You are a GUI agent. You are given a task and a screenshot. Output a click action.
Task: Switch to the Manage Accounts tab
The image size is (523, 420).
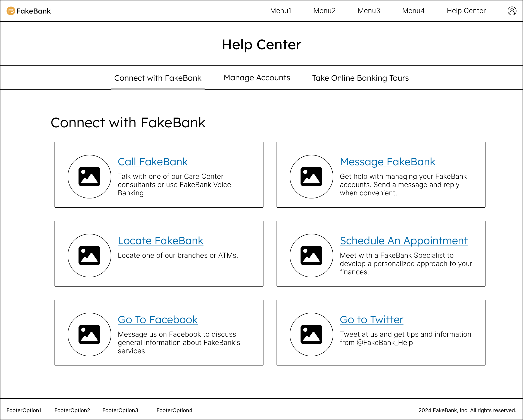(x=257, y=78)
